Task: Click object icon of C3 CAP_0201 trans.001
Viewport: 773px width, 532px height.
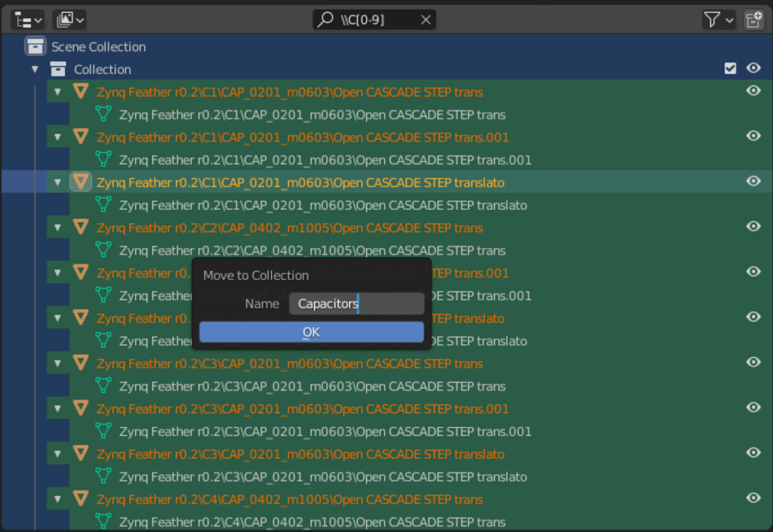Action: pos(81,408)
